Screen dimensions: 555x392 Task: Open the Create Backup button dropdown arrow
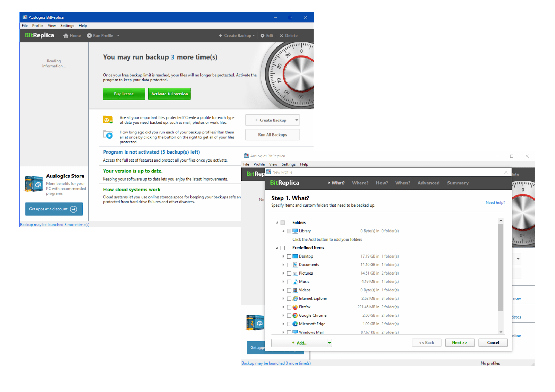click(x=297, y=120)
